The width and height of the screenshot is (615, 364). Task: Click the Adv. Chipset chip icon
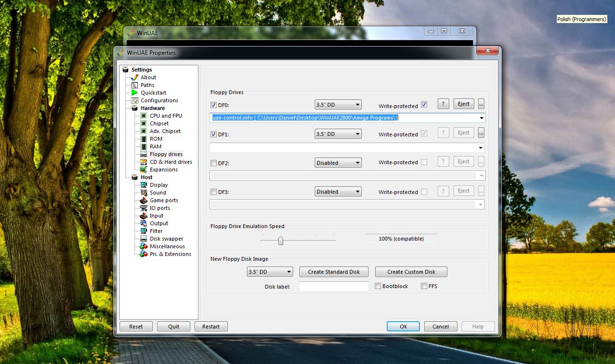[x=144, y=131]
